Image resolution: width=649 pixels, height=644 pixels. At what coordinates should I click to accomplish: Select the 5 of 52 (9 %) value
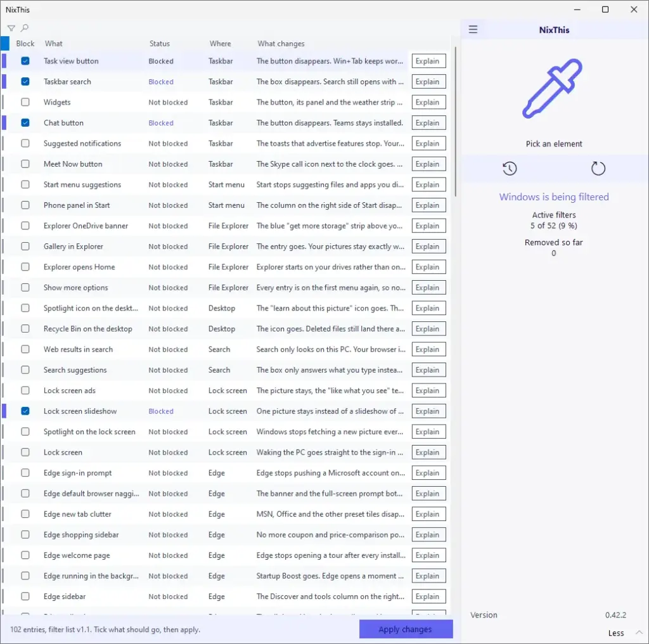click(554, 226)
